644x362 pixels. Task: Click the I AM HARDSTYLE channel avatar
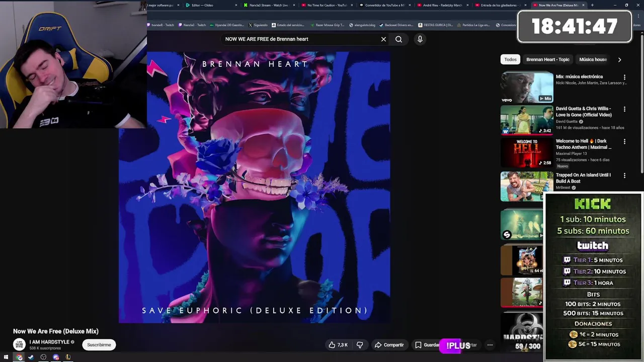click(19, 344)
